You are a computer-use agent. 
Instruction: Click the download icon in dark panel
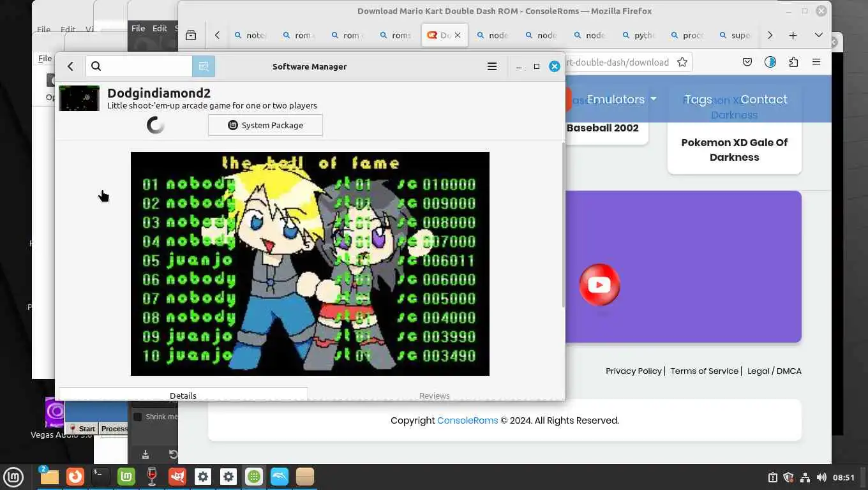[146, 454]
